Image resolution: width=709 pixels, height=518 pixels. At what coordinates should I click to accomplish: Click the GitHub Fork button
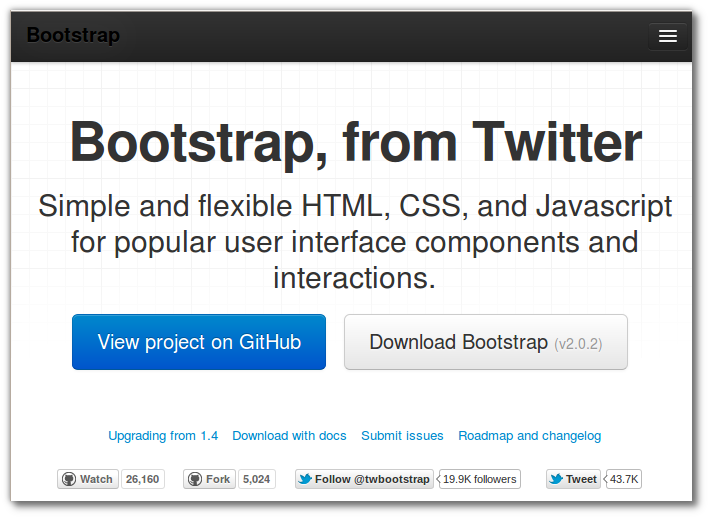tap(209, 479)
